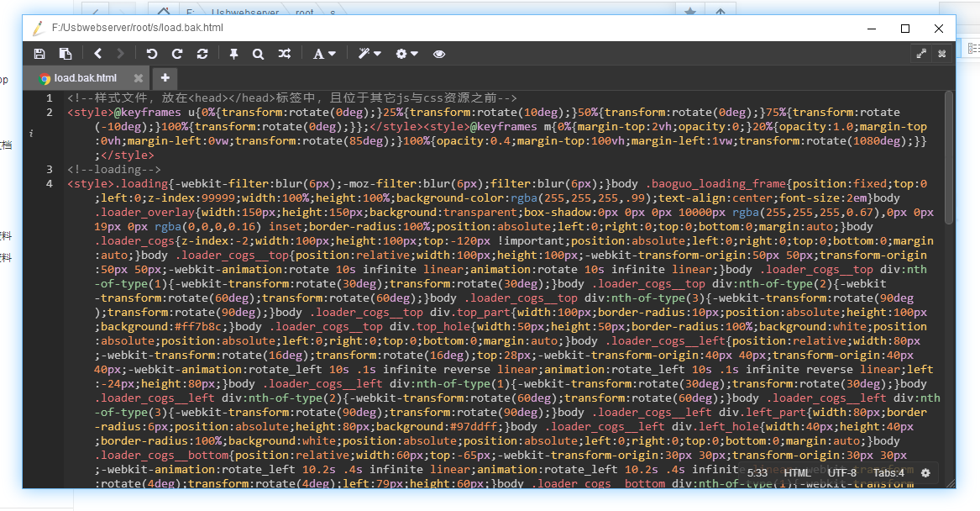Click the title text F:/Usbwebserver/root/s/load.bak.html
Screen dimensions: 980x511
click(138, 28)
